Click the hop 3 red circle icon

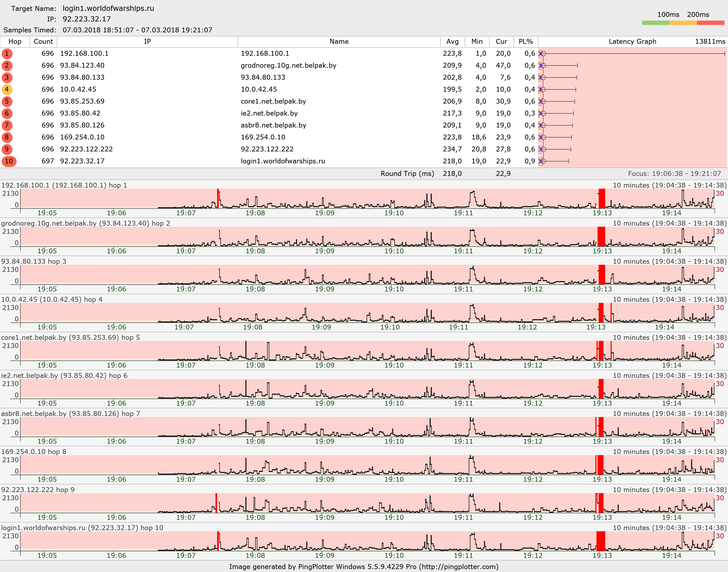tap(7, 78)
